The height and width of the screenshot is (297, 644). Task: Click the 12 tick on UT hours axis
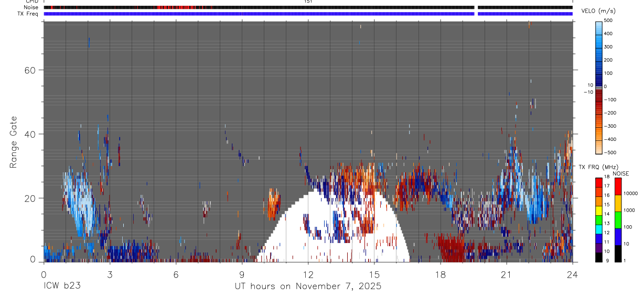click(x=308, y=274)
